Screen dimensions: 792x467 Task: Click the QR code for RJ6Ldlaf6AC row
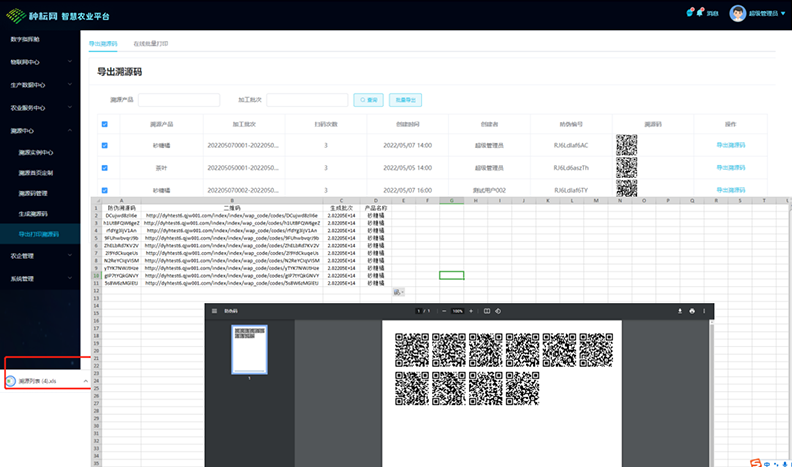pyautogui.click(x=626, y=145)
